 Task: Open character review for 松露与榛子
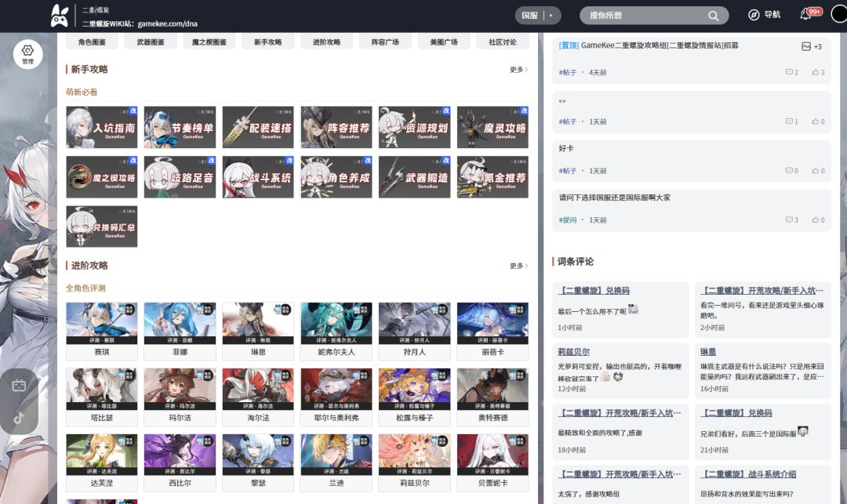tap(414, 397)
